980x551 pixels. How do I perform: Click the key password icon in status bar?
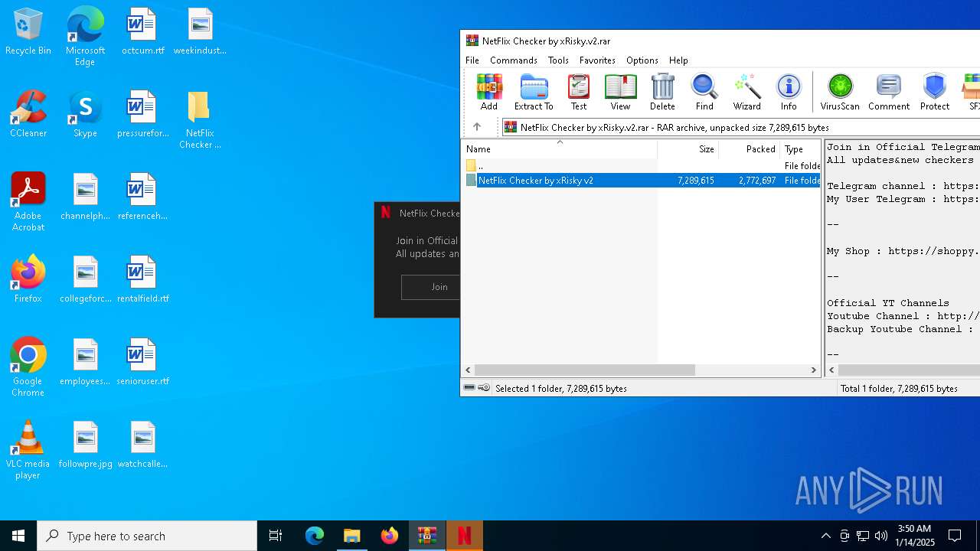coord(484,388)
